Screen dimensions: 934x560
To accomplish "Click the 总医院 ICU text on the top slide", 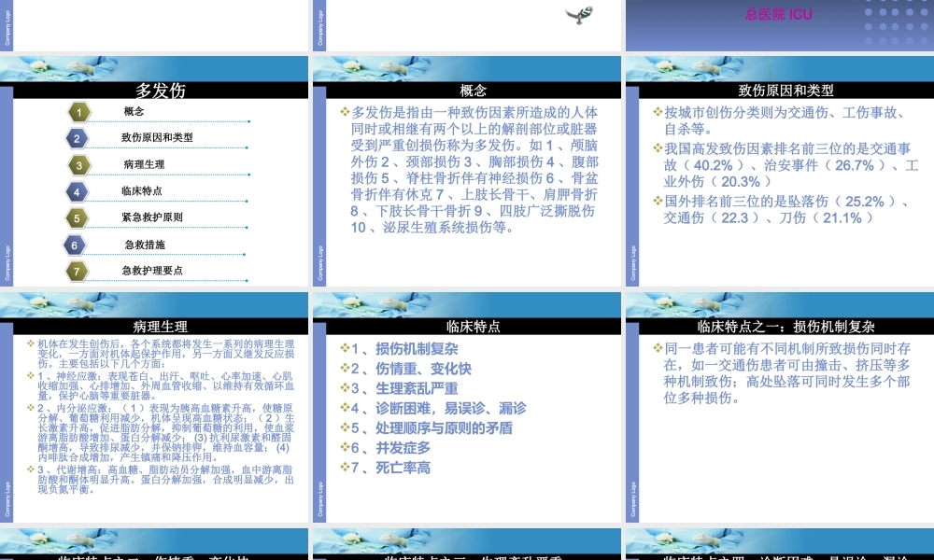I will tap(779, 15).
